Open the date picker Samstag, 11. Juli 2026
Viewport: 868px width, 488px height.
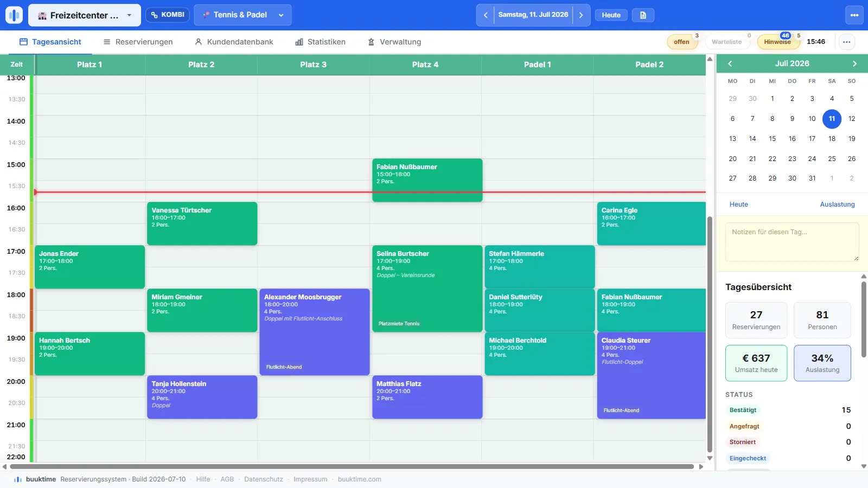click(x=533, y=15)
